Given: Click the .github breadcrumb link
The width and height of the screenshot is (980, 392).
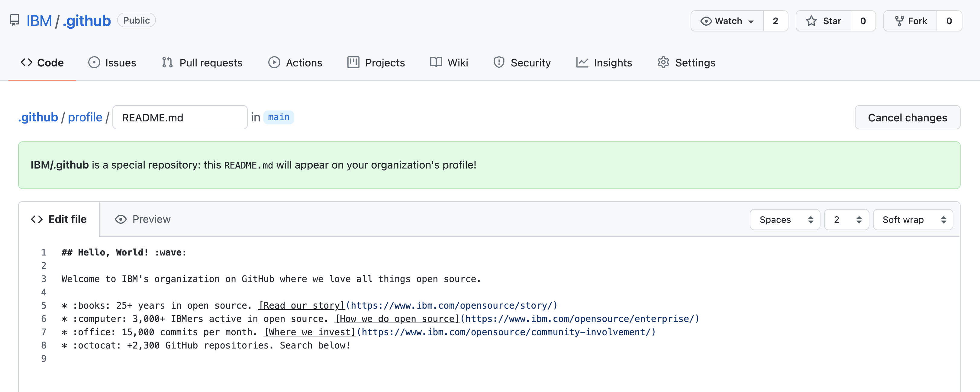Looking at the screenshot, I should coord(38,117).
